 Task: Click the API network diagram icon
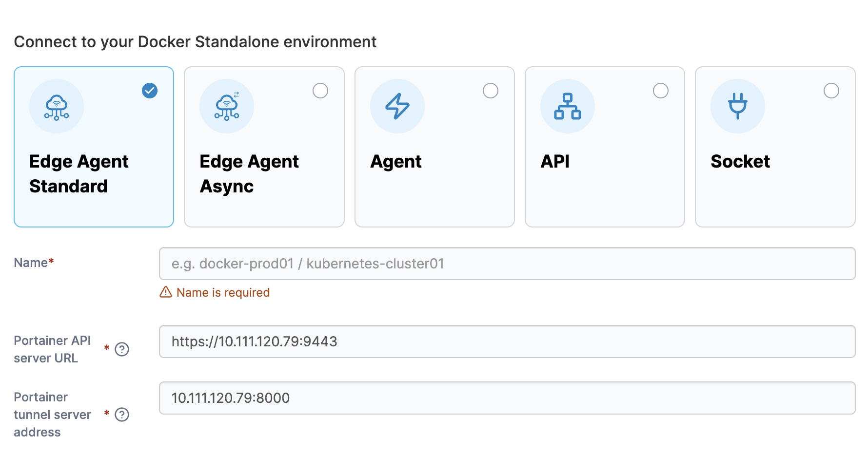568,106
